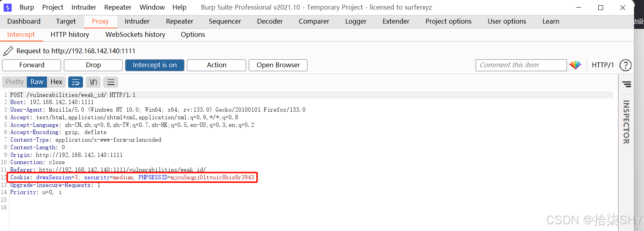
Task: Open the Learn tab
Action: [x=551, y=21]
